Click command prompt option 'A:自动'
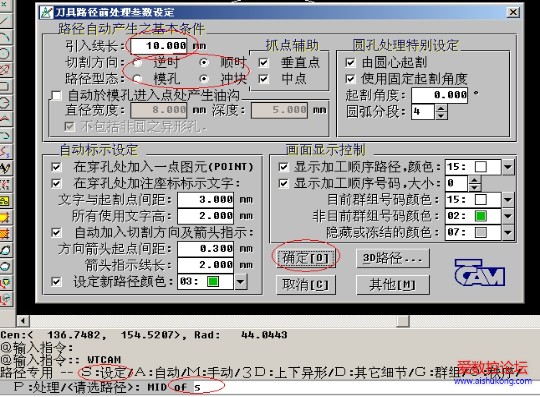This screenshot has height=397, width=540. click(x=157, y=372)
